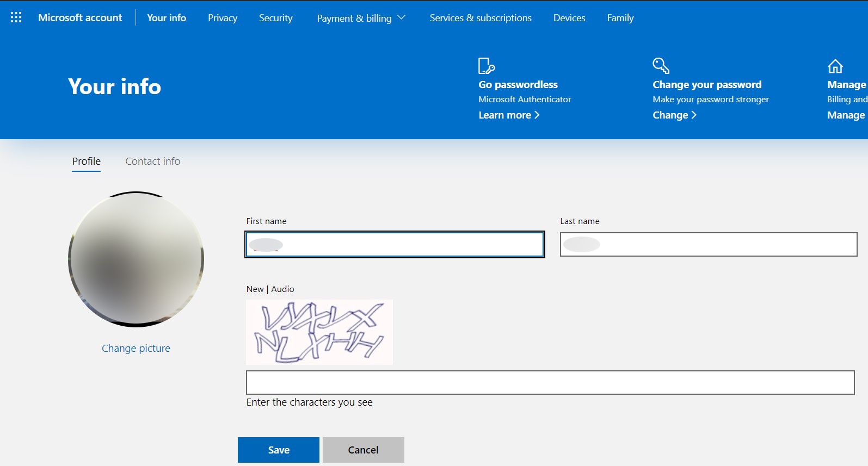868x466 pixels.
Task: Click Make your password stronger text
Action: coord(711,99)
